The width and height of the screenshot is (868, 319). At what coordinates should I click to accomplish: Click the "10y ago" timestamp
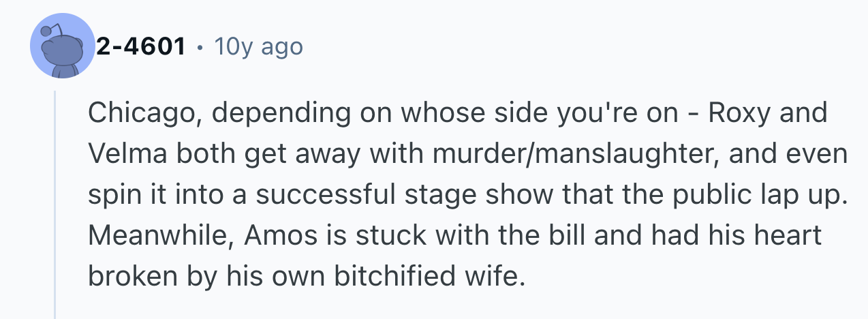258,46
